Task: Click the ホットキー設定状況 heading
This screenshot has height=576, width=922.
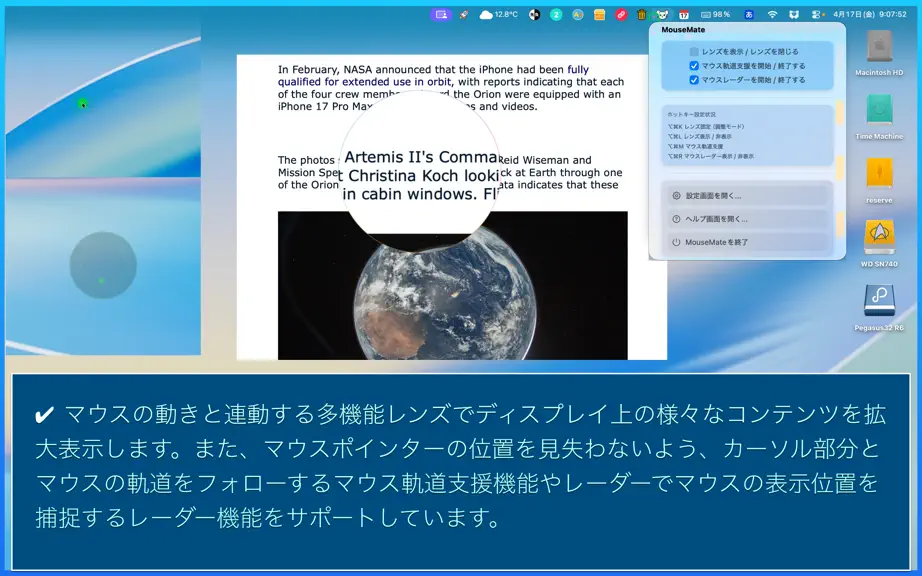Action: [691, 115]
